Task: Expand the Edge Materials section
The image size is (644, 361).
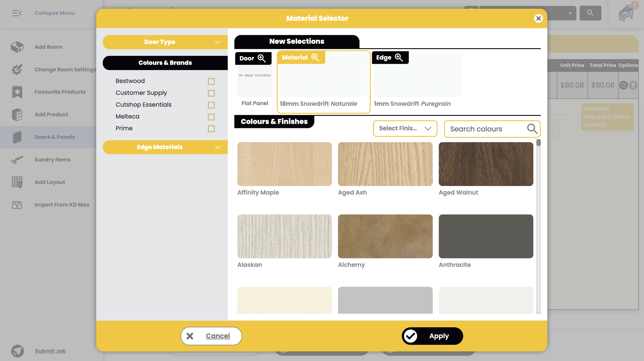Action: [165, 147]
